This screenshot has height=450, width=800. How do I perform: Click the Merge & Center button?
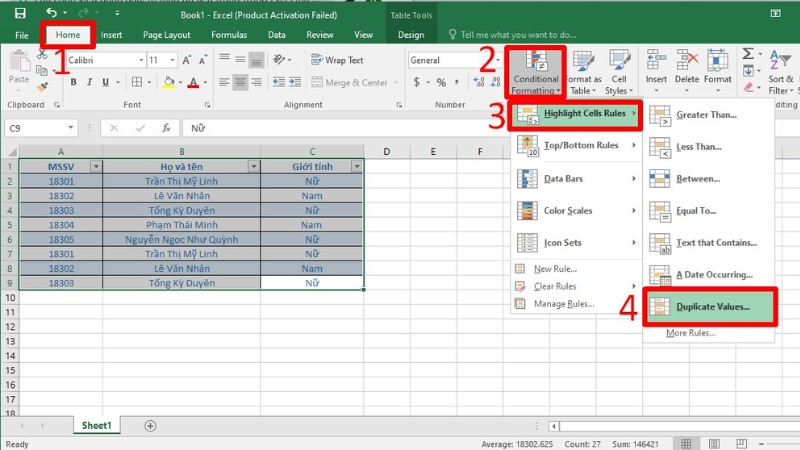pyautogui.click(x=349, y=83)
